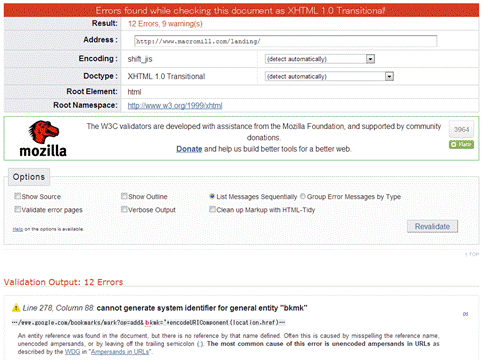This screenshot has width=482, height=360.
Task: Click the Mozilla dinosaur logo
Action: 43,138
